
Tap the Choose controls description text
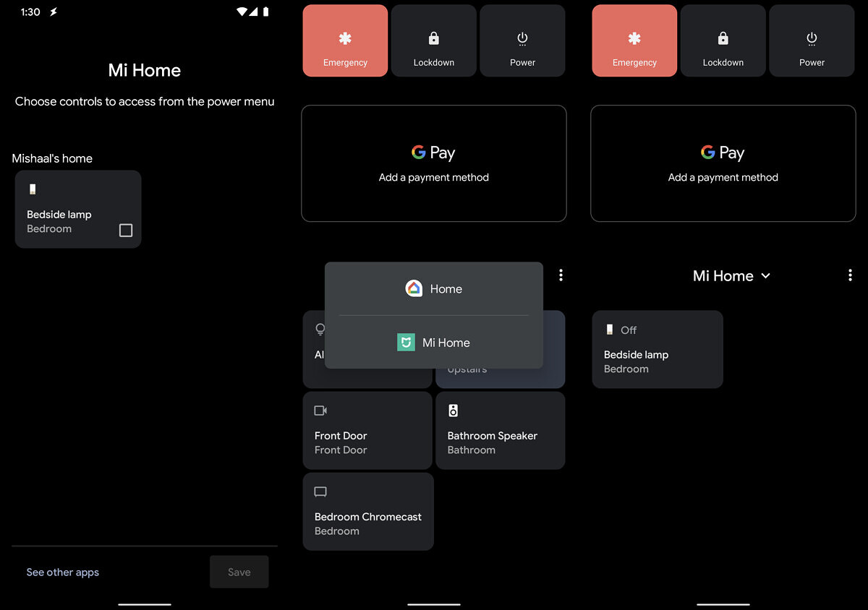(145, 102)
